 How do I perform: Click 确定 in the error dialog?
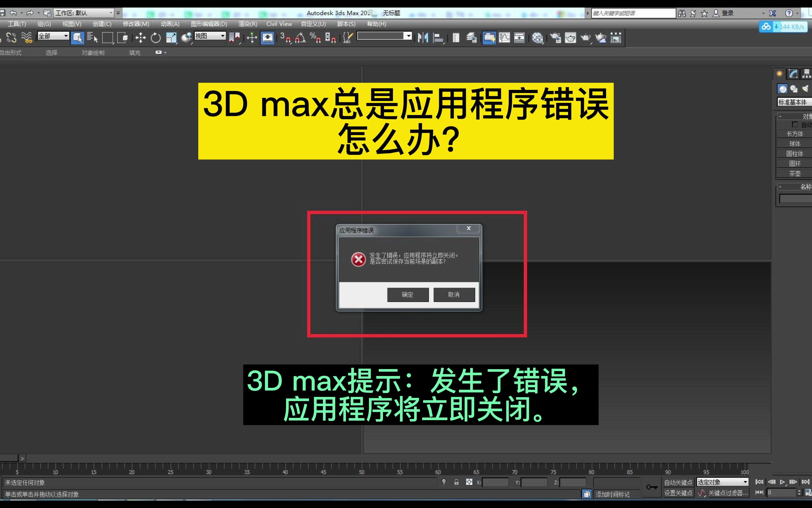408,295
